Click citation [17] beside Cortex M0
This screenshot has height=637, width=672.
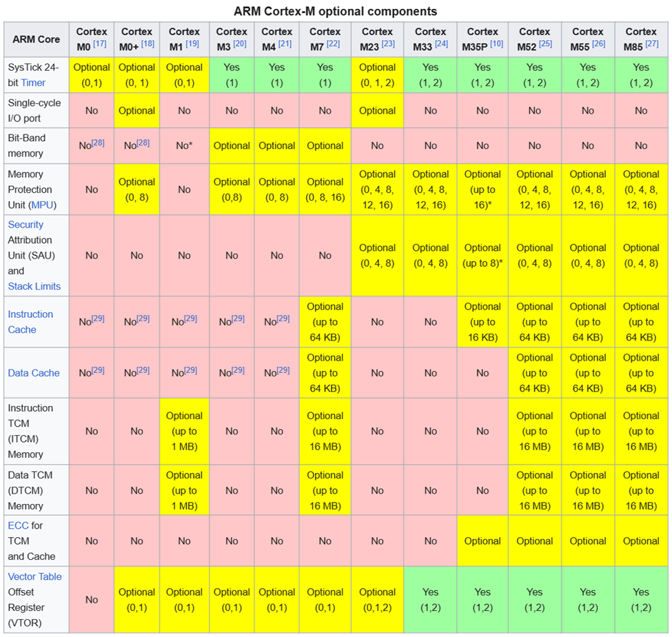(x=100, y=45)
